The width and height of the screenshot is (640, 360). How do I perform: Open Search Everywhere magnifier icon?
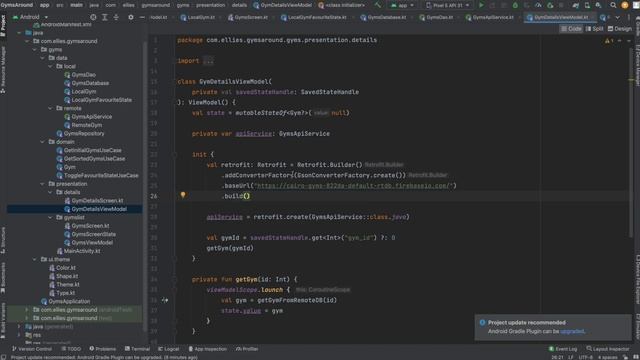click(613, 5)
